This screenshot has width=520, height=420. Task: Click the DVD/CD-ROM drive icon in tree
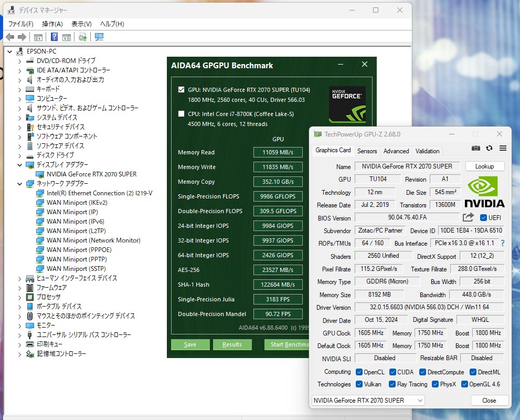point(30,60)
